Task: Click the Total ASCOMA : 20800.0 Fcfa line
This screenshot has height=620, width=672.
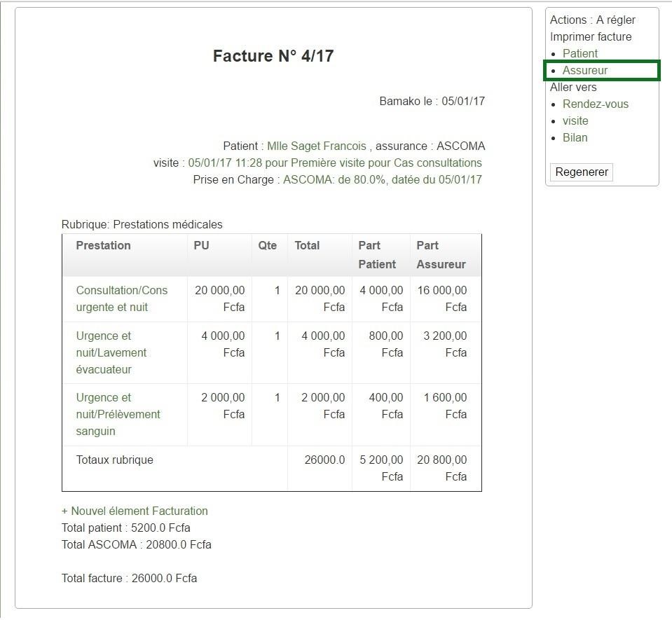Action: click(136, 544)
